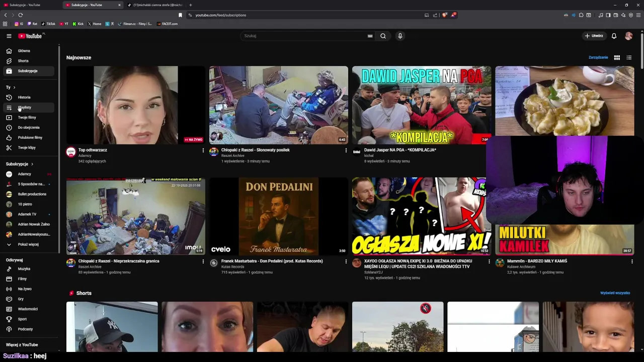Screen dimensions: 644x362
Task: Open options for Don Pedalini video
Action: 346,261
